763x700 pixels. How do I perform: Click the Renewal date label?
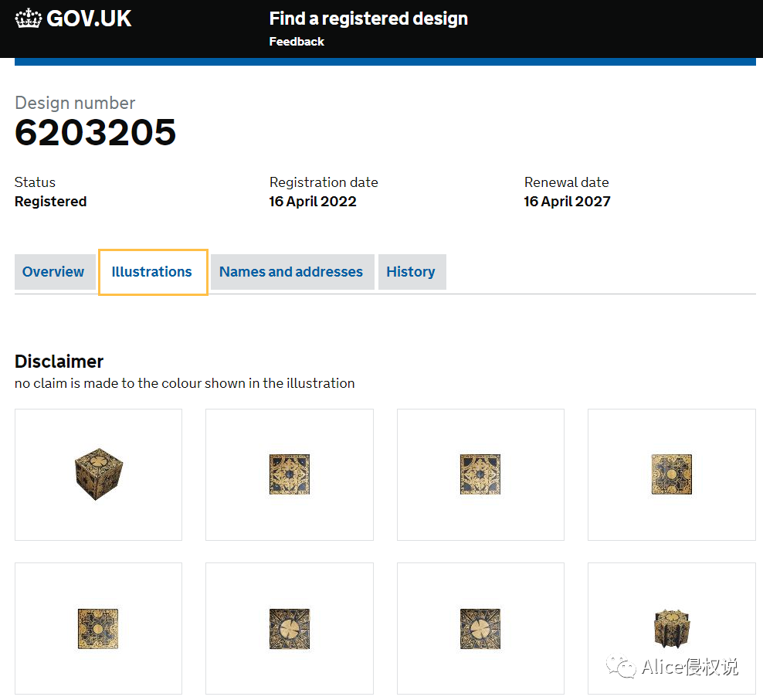pyautogui.click(x=566, y=182)
